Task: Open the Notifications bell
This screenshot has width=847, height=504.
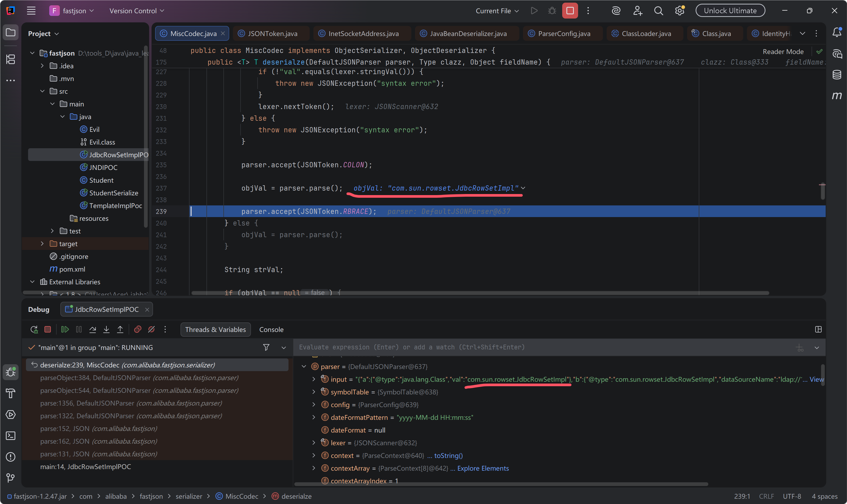Action: click(837, 33)
